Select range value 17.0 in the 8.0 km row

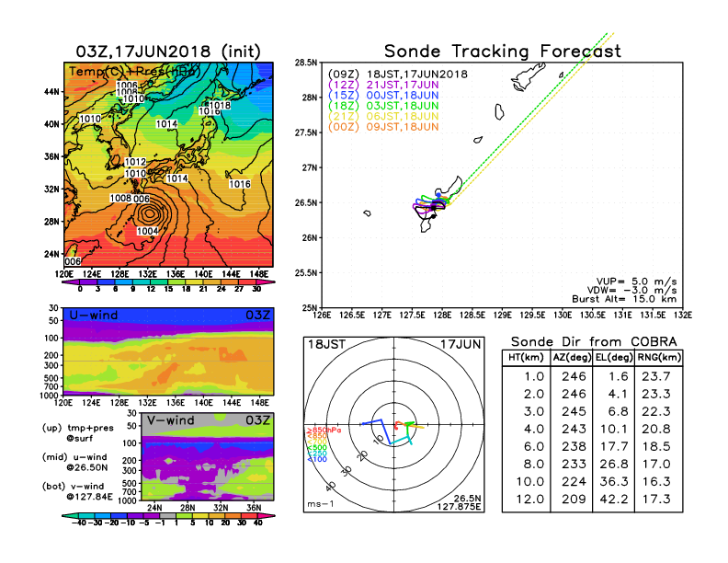click(x=656, y=464)
